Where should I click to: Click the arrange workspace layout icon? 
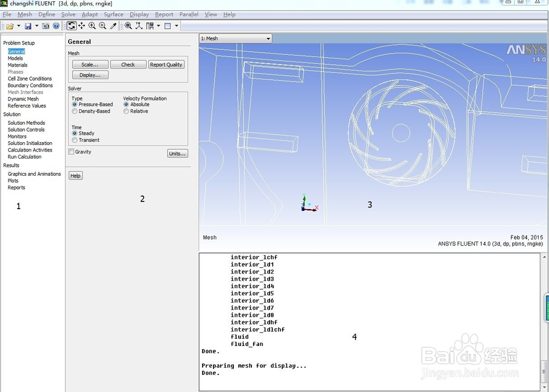(x=150, y=26)
